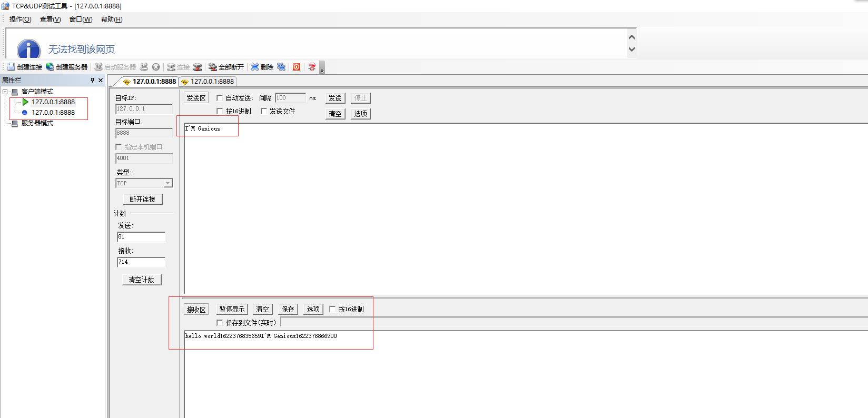Click 选项 in the send area
Viewport: 868px width, 418px height.
(361, 114)
